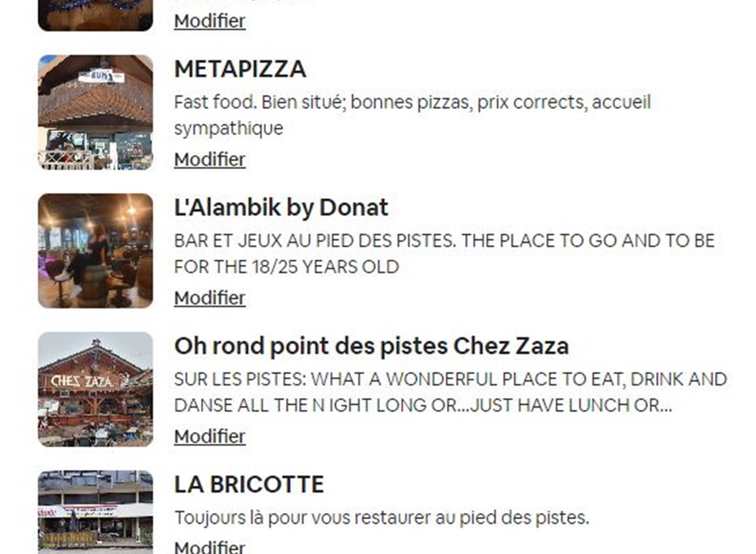Click the Modifier link under METAPIZZA
The width and height of the screenshot is (756, 554).
[x=210, y=160]
